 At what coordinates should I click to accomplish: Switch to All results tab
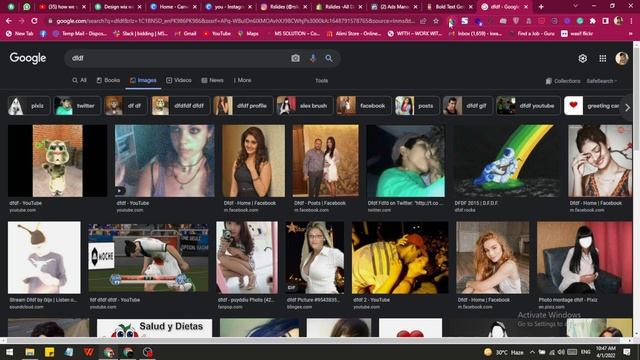(79, 80)
